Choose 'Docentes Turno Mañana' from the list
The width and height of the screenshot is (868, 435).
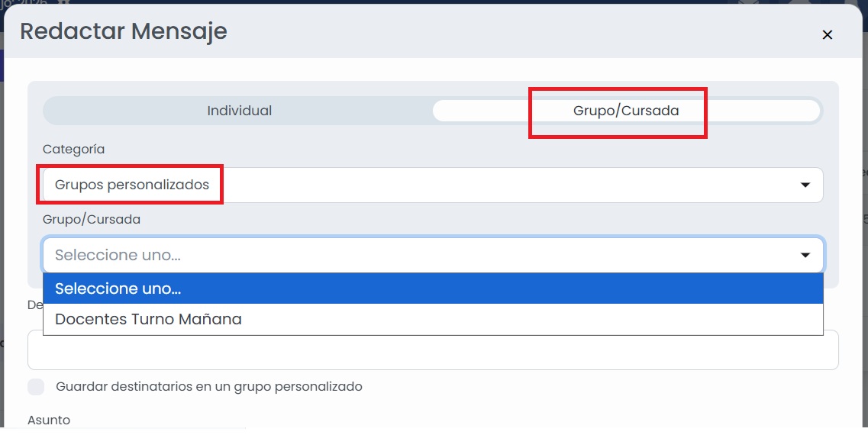click(x=433, y=319)
